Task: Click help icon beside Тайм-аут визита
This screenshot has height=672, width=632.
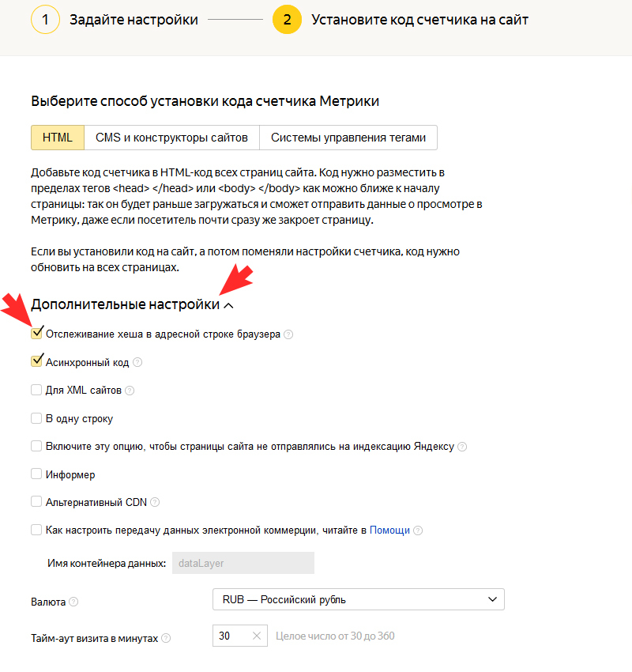Action: (166, 638)
